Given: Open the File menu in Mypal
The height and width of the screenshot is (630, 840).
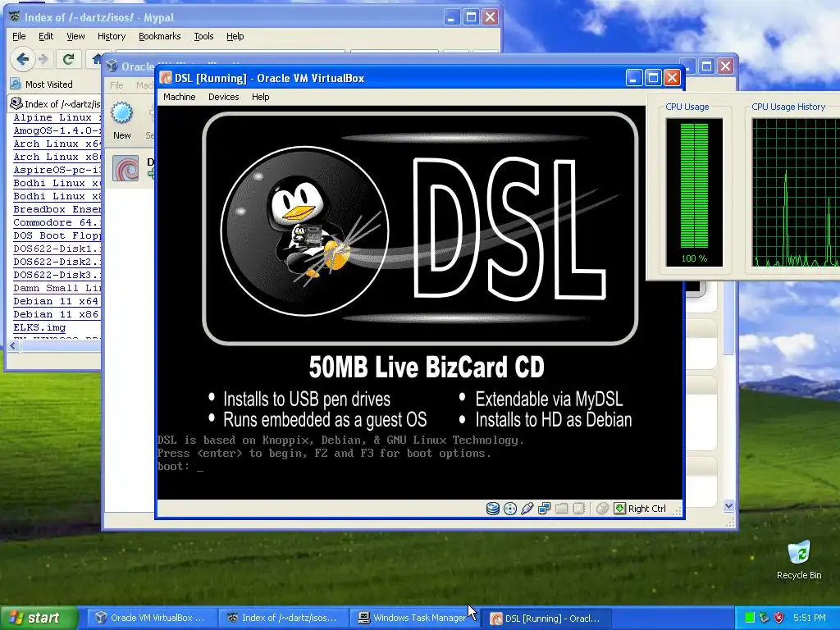Looking at the screenshot, I should [x=19, y=36].
